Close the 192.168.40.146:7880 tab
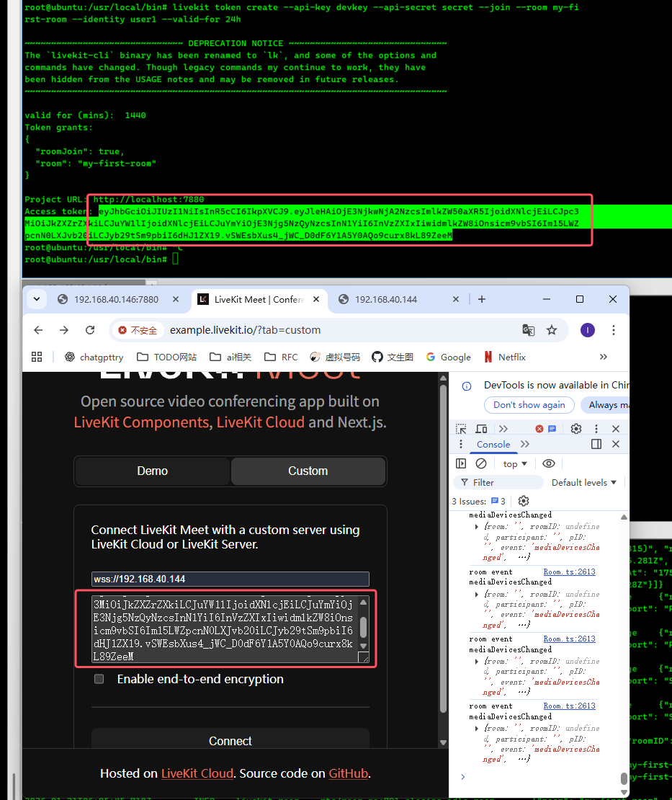Screen dimensions: 672x800 click(176, 300)
